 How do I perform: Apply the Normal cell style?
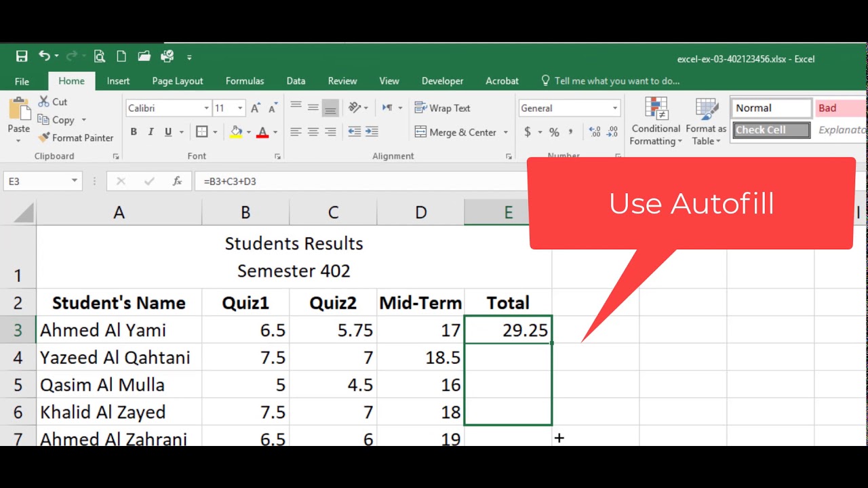point(772,108)
